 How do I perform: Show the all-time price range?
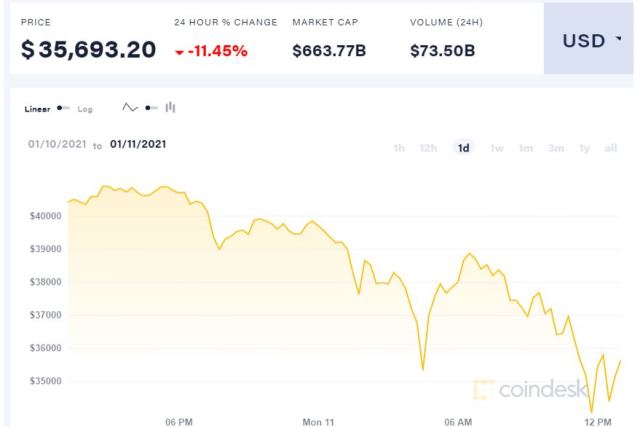point(611,148)
